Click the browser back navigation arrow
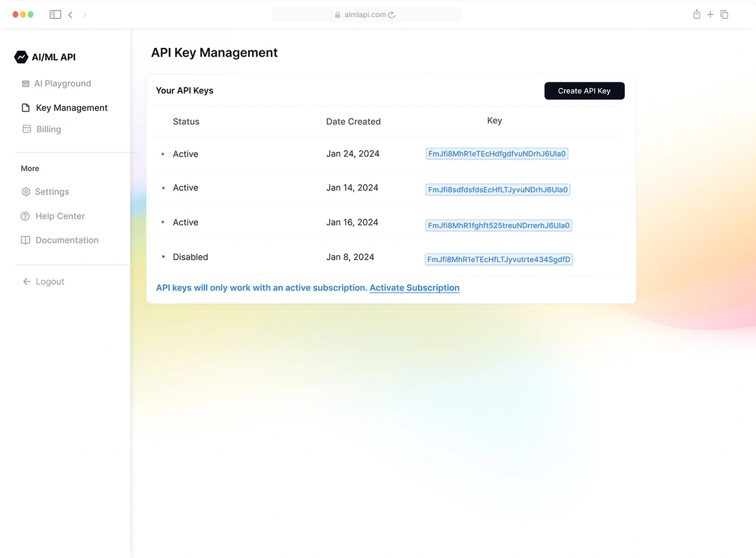 [x=70, y=14]
